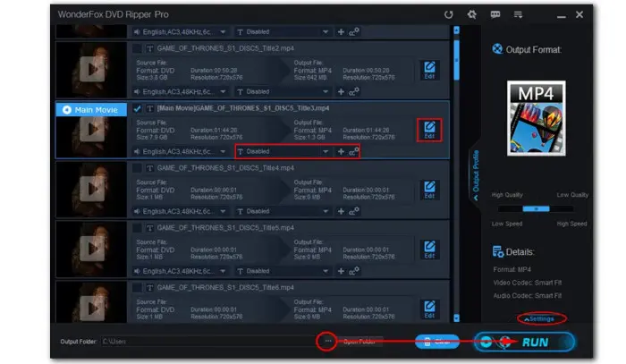This screenshot has width=626, height=364.
Task: Play the Title5.mp4 thumbnail preview
Action: (x=92, y=249)
